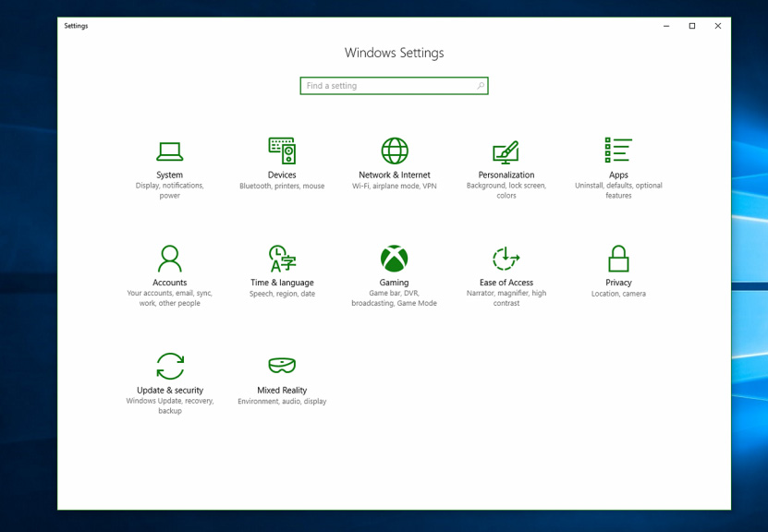Click the Settings title in the title bar
768x532 pixels.
tap(76, 26)
